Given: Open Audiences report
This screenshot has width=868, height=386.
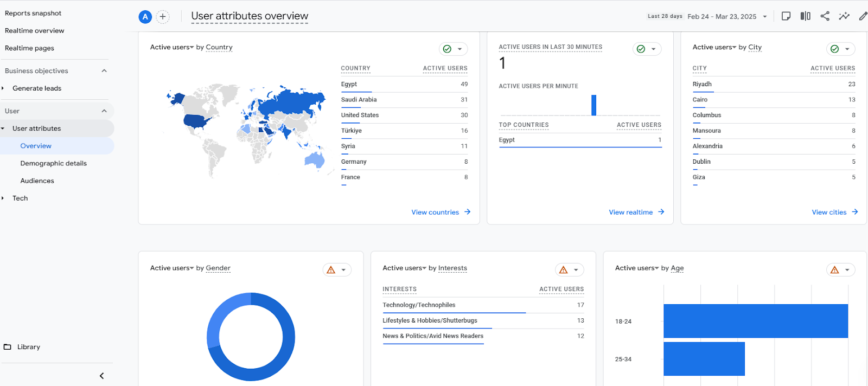Looking at the screenshot, I should pyautogui.click(x=37, y=181).
